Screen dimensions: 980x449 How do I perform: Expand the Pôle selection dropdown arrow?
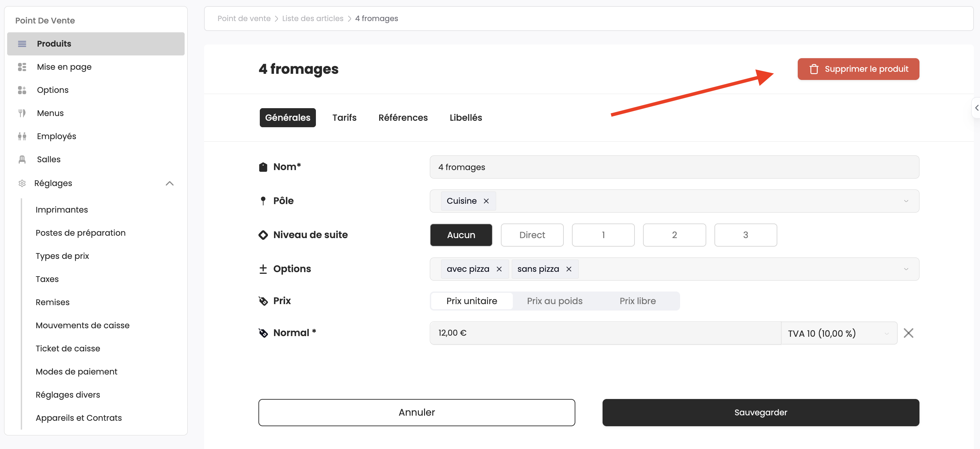pos(906,201)
